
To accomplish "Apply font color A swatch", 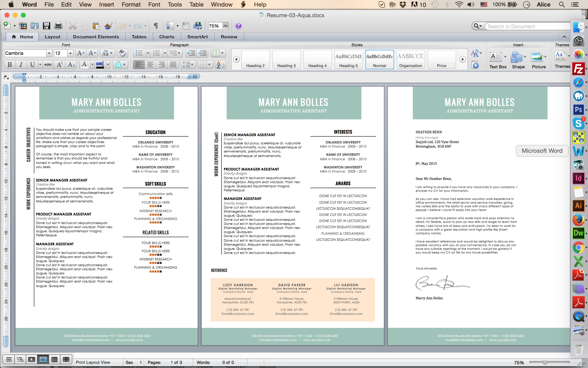I will [84, 64].
